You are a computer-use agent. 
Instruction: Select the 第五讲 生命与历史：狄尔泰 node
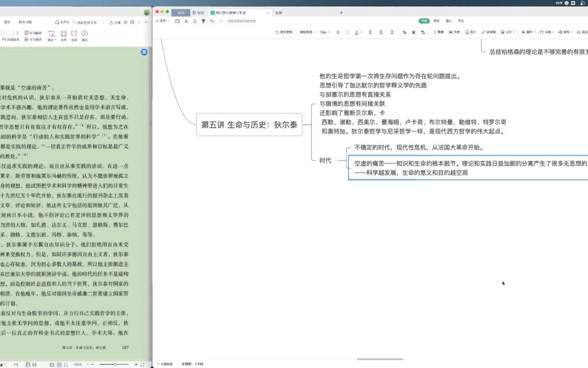[x=249, y=125]
